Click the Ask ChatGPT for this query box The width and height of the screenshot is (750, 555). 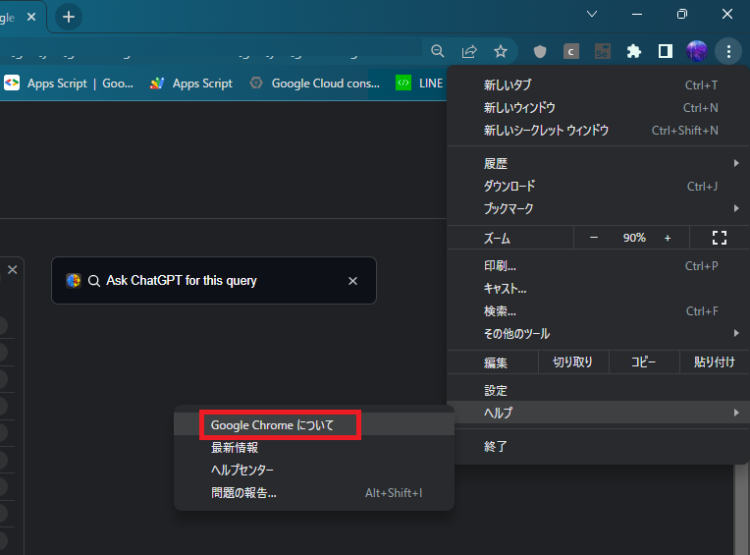pyautogui.click(x=214, y=280)
